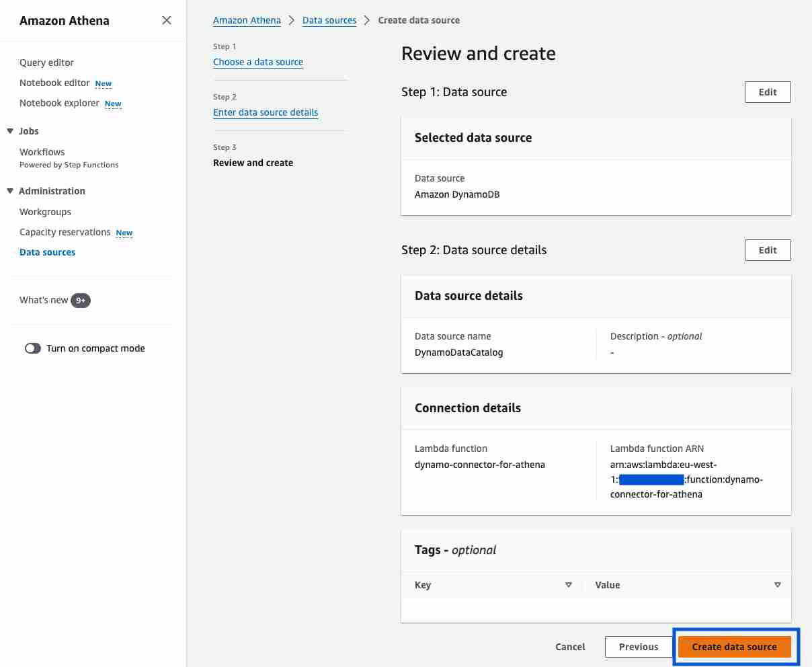Select dynamo-connector-for-athena Lambda function value
This screenshot has height=667, width=812.
(480, 465)
